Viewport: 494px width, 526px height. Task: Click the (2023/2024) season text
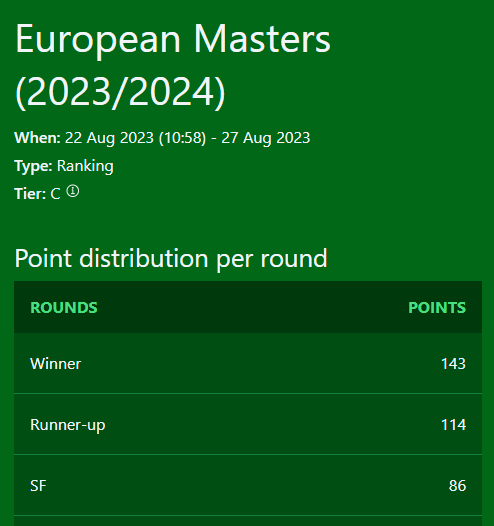click(x=120, y=92)
